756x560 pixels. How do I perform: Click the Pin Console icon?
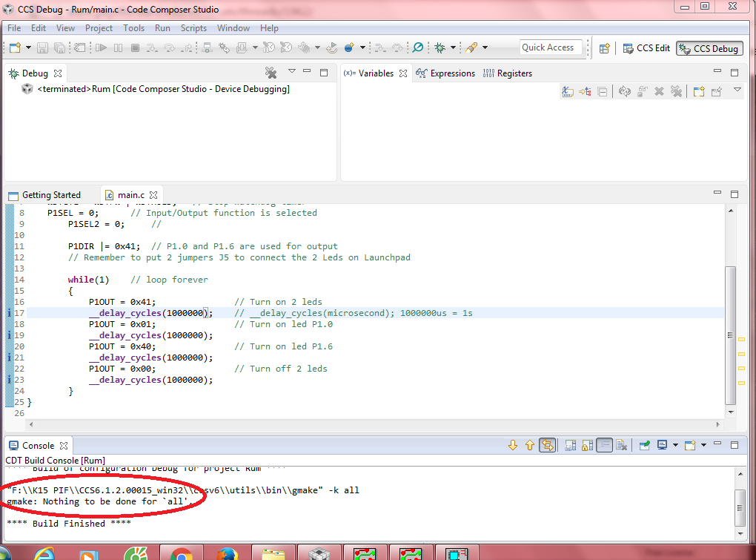[x=645, y=446]
